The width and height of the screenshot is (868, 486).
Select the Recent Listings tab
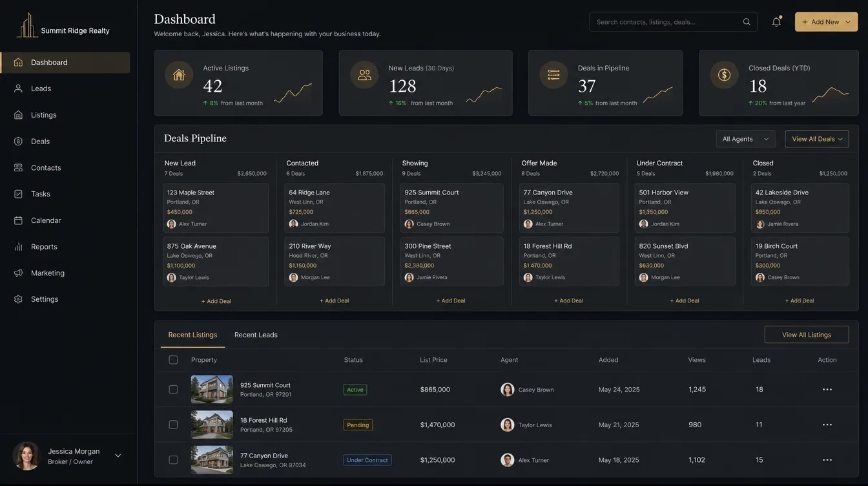click(x=192, y=335)
